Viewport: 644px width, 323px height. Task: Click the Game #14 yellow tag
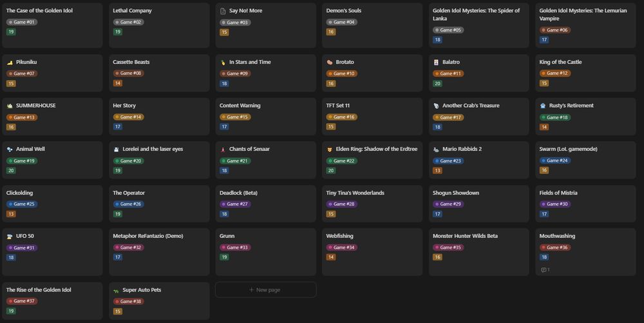[129, 117]
